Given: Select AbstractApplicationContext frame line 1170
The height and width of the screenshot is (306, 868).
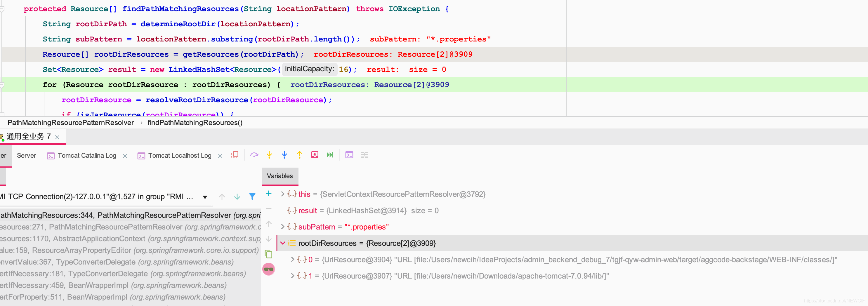Looking at the screenshot, I should pyautogui.click(x=130, y=239).
